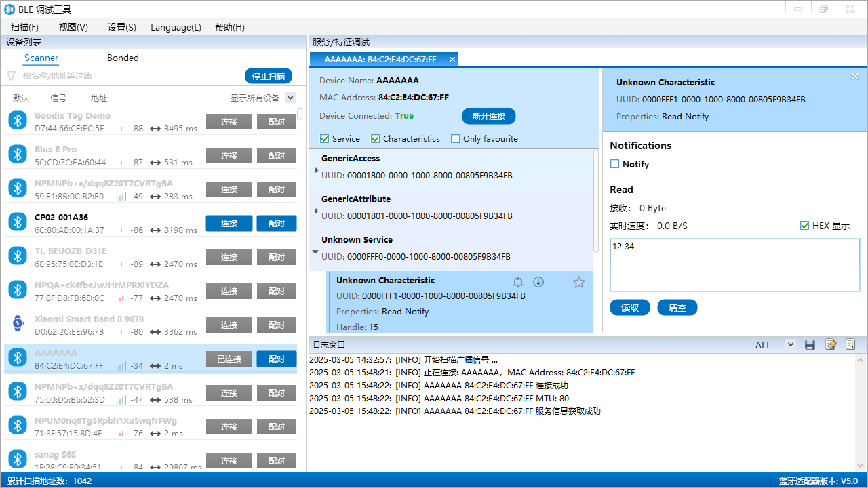The height and width of the screenshot is (488, 868).
Task: Open the ALL log level dropdown
Action: click(x=789, y=344)
